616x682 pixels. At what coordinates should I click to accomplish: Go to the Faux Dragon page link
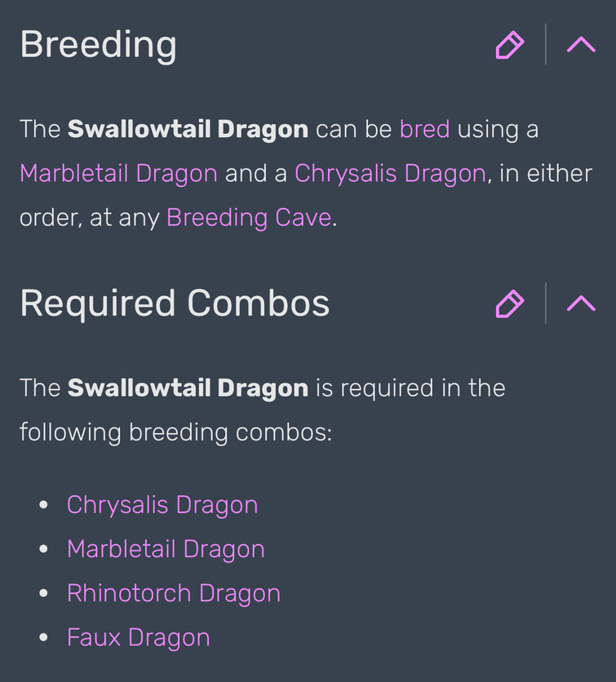(139, 638)
